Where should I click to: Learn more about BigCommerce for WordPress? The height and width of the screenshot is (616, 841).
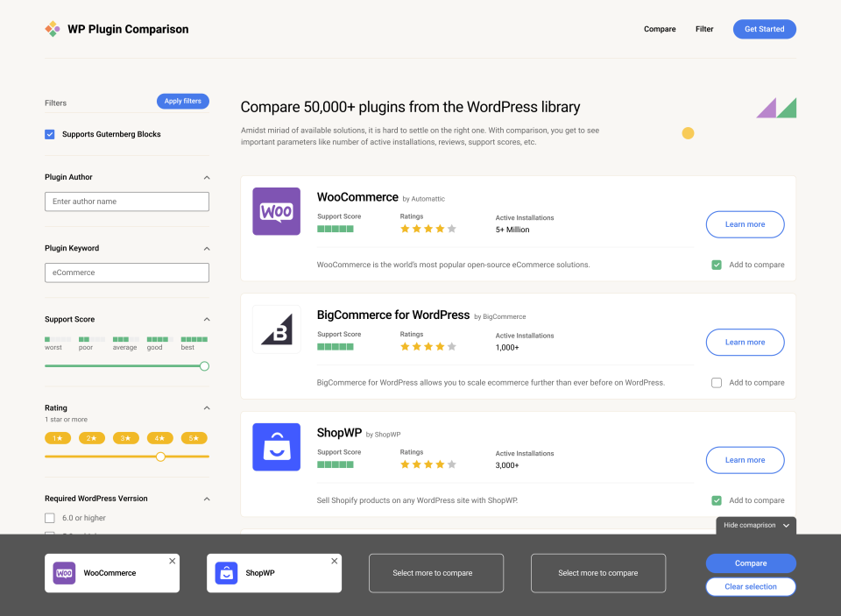[x=745, y=343]
